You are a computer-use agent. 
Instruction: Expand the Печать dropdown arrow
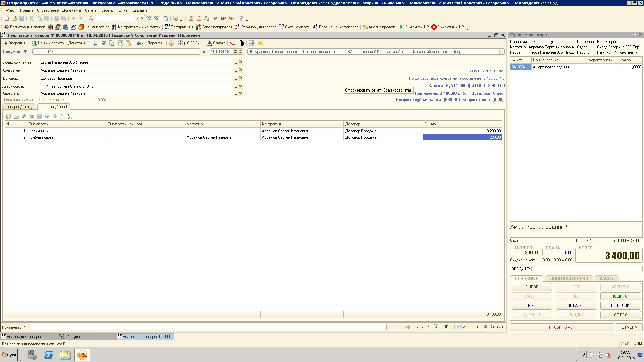(428, 327)
